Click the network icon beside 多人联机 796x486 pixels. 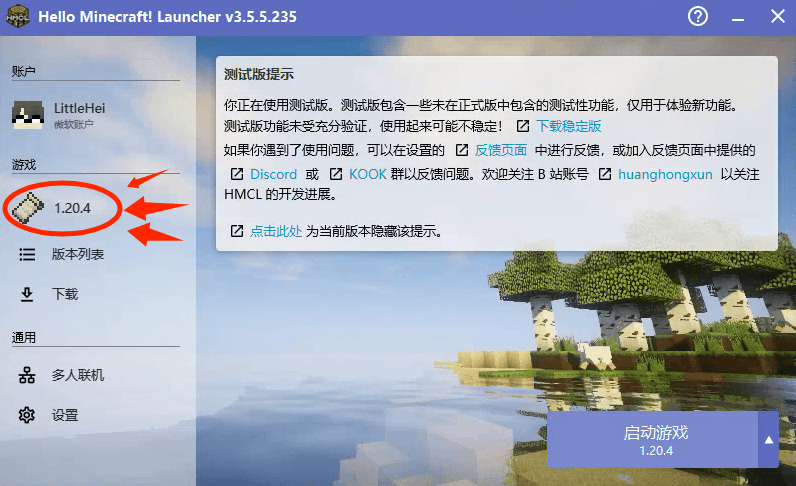pyautogui.click(x=27, y=375)
